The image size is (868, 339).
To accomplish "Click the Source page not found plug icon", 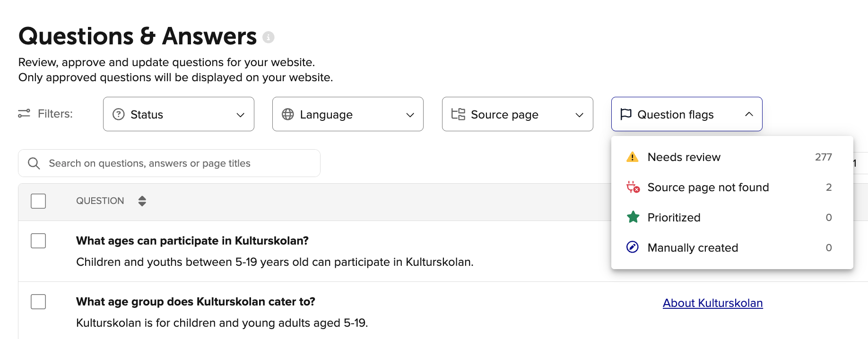I will pos(633,187).
